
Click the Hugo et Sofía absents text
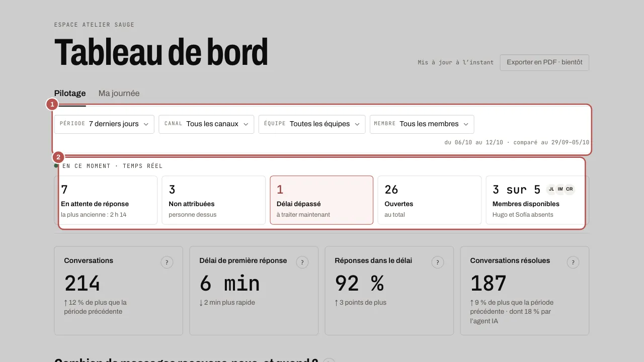[523, 215]
